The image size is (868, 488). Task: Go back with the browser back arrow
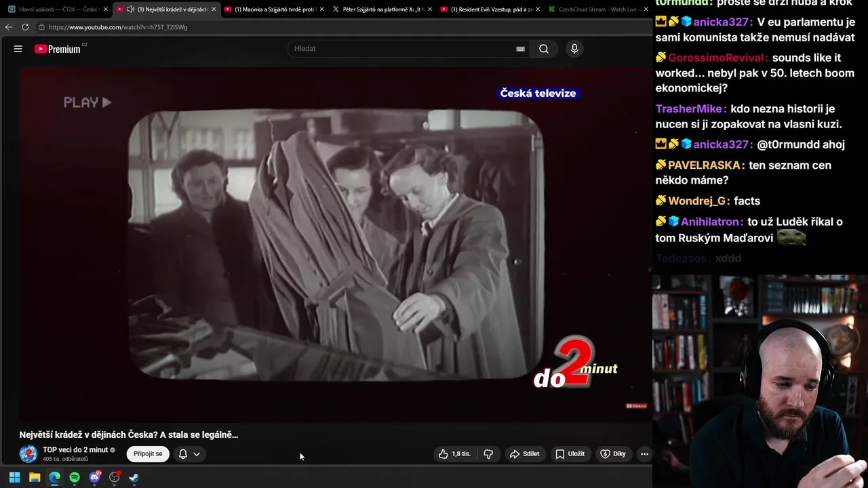[x=8, y=27]
